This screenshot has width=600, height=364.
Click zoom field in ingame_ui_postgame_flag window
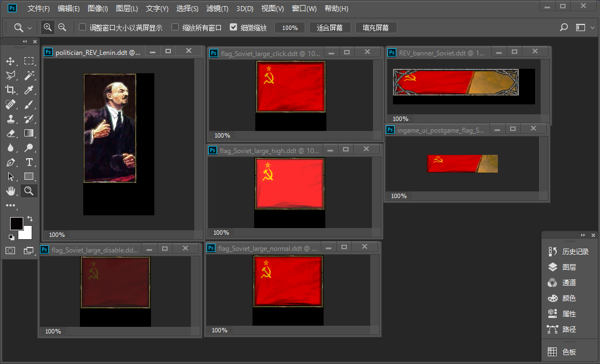tap(399, 196)
